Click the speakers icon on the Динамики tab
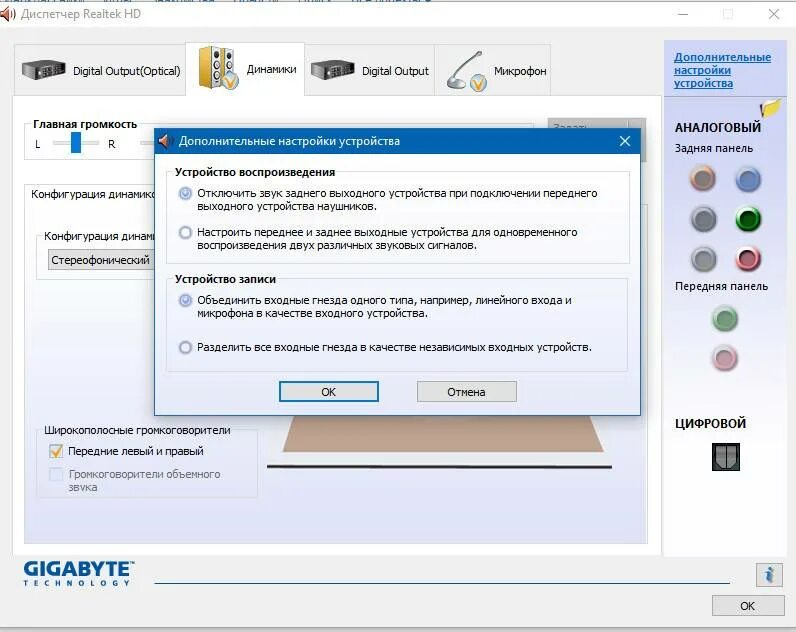 click(x=218, y=68)
